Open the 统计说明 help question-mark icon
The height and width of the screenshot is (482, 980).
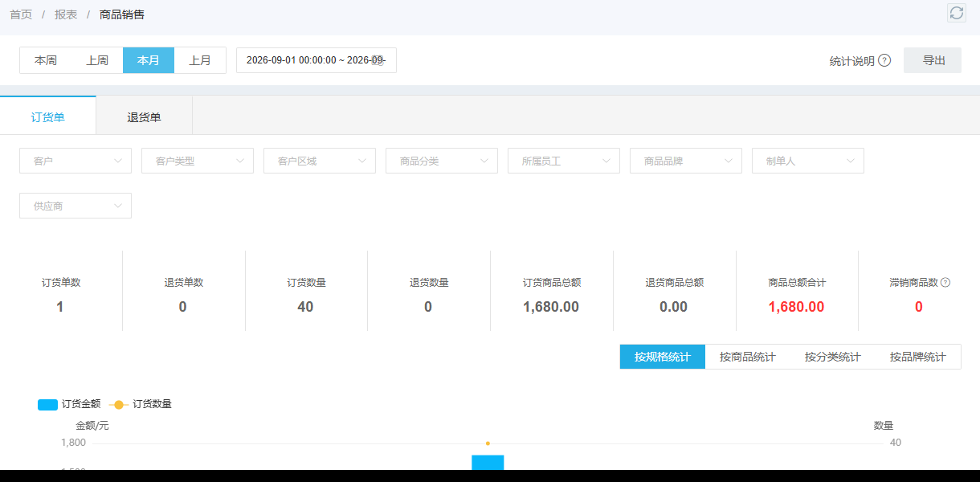pyautogui.click(x=884, y=60)
